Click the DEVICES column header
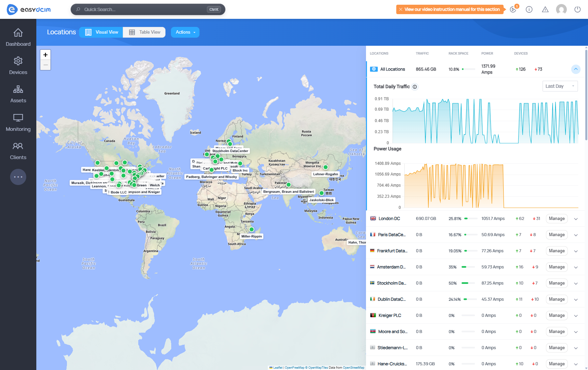Screen dimensions: 588x370 [521, 53]
